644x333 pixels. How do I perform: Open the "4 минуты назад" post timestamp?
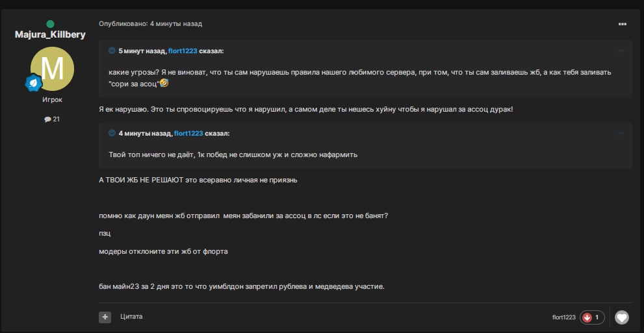[x=175, y=24]
